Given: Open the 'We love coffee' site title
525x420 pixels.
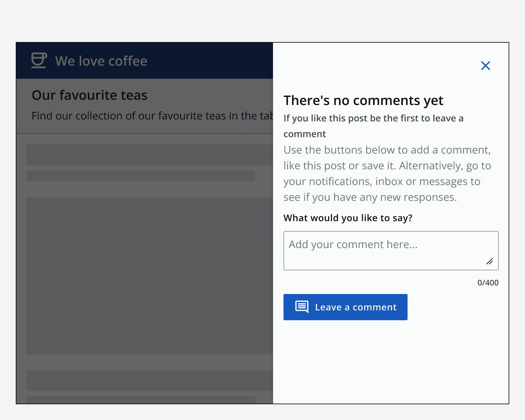Looking at the screenshot, I should [101, 61].
